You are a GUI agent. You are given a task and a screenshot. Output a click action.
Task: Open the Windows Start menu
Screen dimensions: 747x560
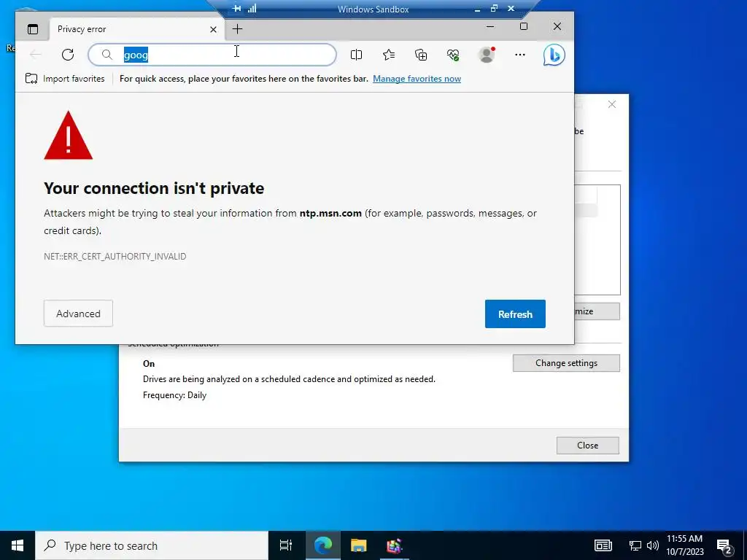[18, 545]
